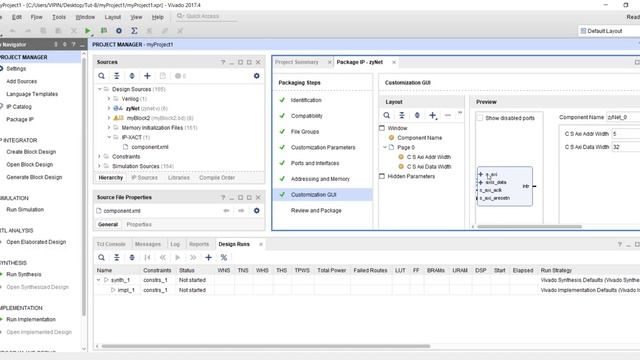
Task: Collapse Page 0 in Layout tree
Action: (x=384, y=147)
